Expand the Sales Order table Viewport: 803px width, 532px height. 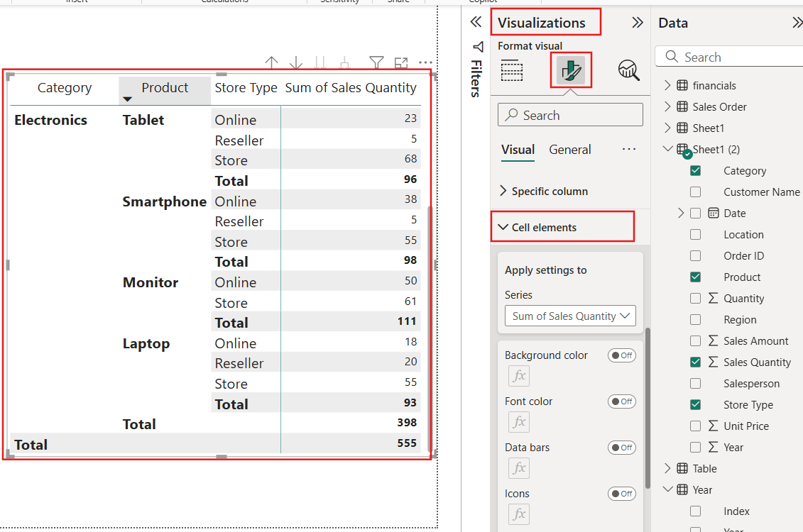pos(667,106)
